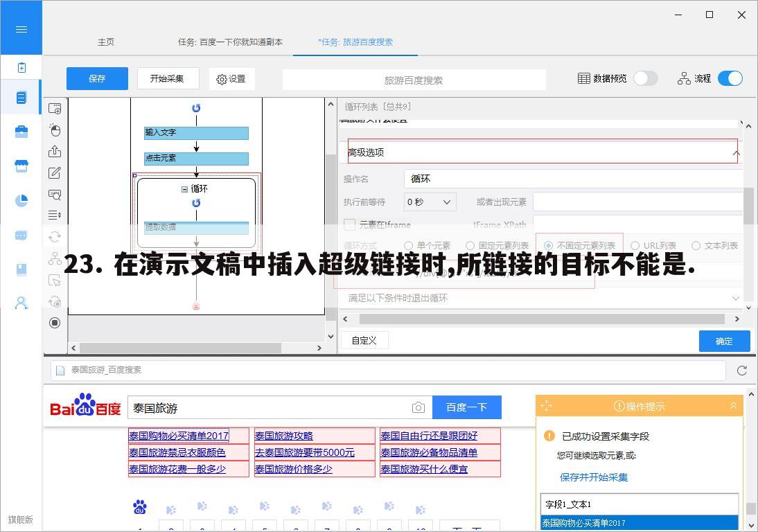Click the record/stop circle icon in left toolbar

(x=55, y=322)
